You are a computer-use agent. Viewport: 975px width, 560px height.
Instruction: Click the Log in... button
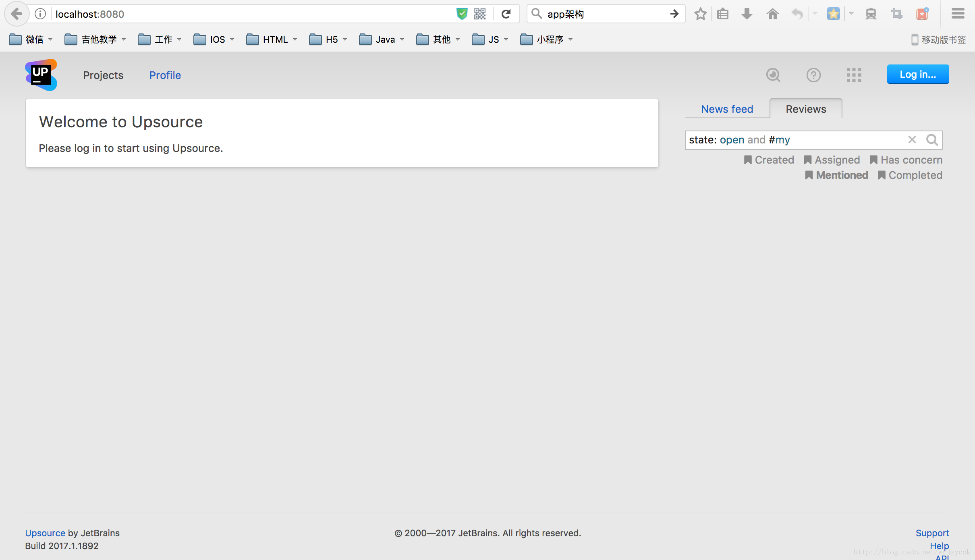[x=918, y=74]
